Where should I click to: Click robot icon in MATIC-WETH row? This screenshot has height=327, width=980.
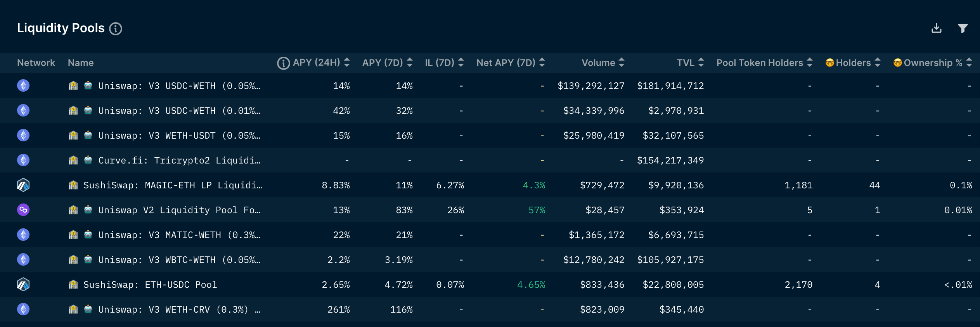88,234
